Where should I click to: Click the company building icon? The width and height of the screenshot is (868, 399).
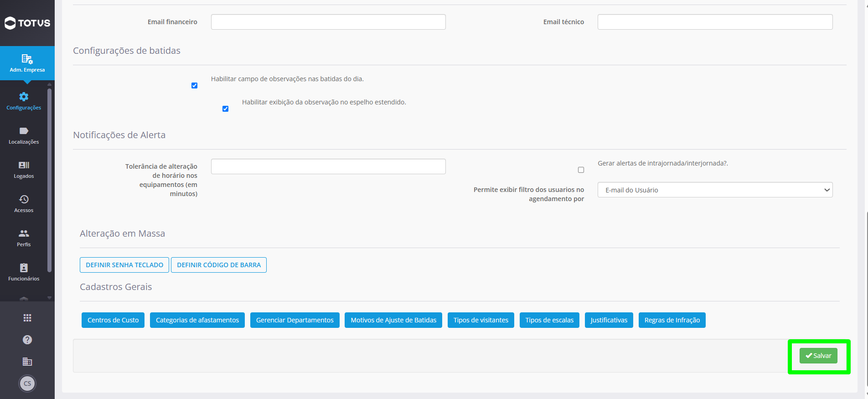click(27, 362)
